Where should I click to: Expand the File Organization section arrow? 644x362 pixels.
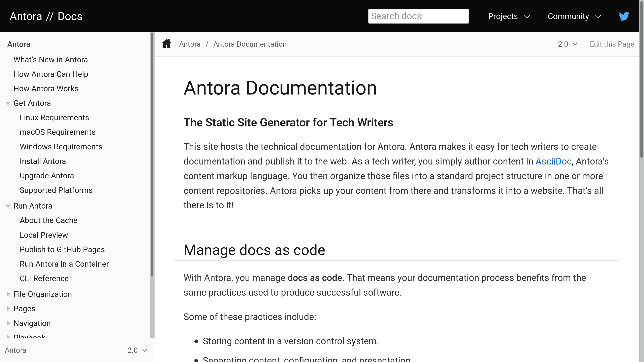coord(8,294)
